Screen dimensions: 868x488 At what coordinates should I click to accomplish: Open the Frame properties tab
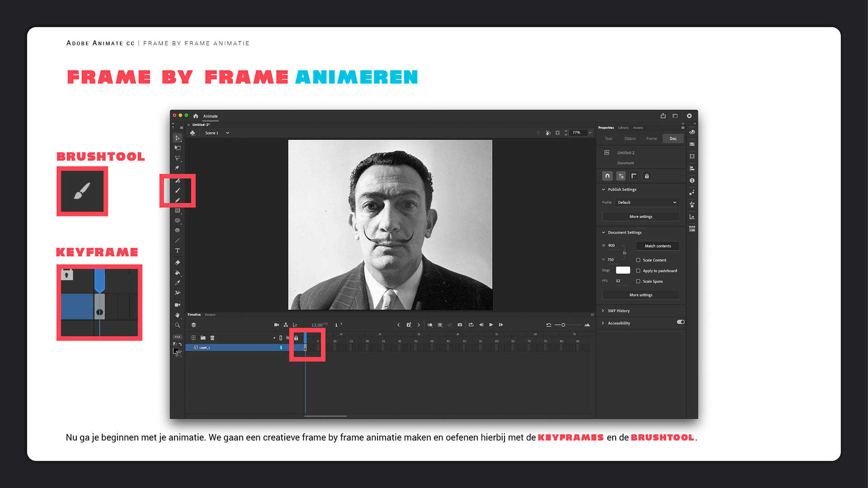pos(651,139)
